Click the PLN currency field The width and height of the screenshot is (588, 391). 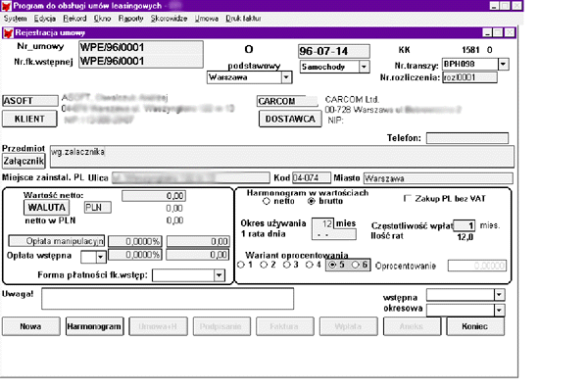click(x=97, y=208)
